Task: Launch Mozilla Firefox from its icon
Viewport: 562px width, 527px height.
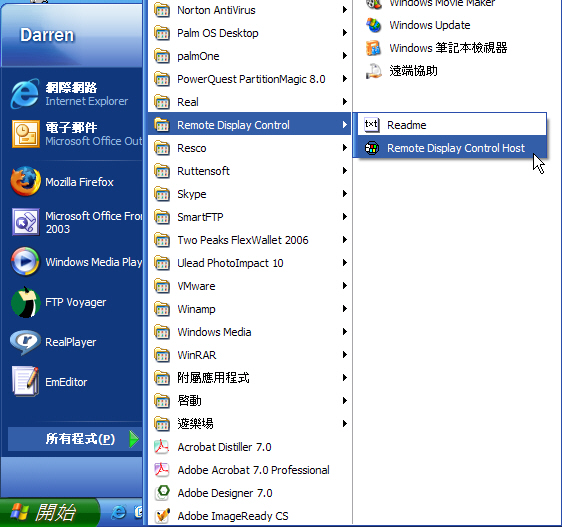Action: (25, 181)
